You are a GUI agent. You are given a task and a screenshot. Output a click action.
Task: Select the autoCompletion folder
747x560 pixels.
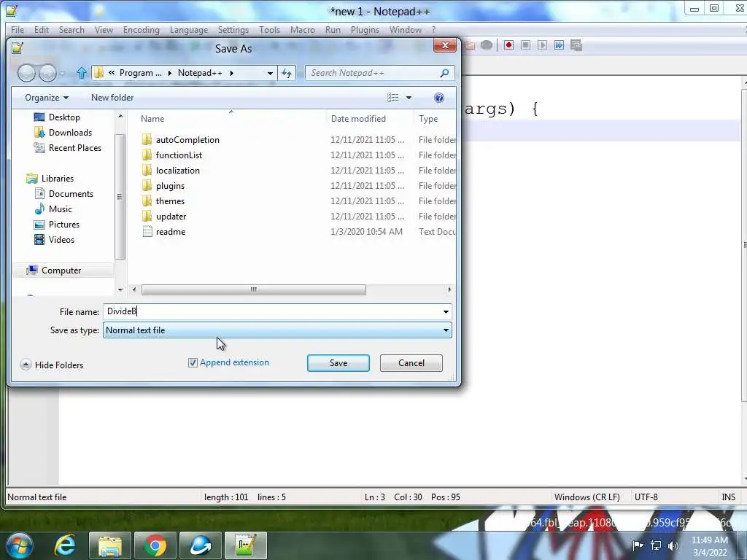pyautogui.click(x=187, y=140)
